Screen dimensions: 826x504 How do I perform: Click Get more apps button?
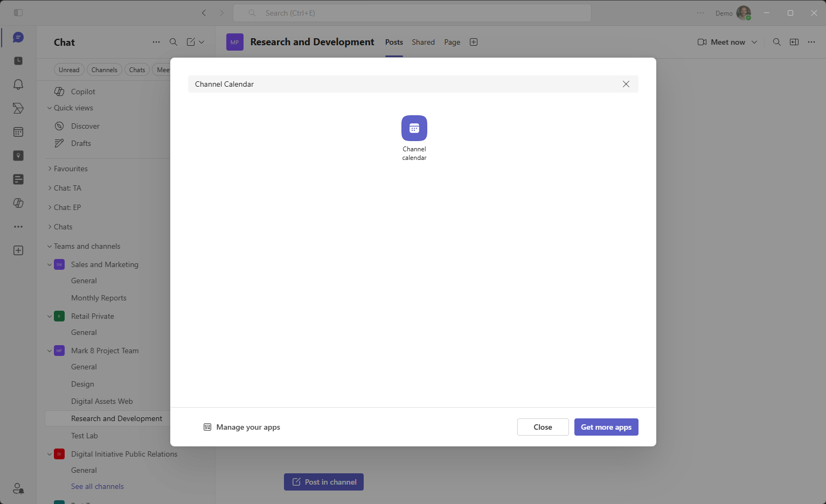pos(606,427)
